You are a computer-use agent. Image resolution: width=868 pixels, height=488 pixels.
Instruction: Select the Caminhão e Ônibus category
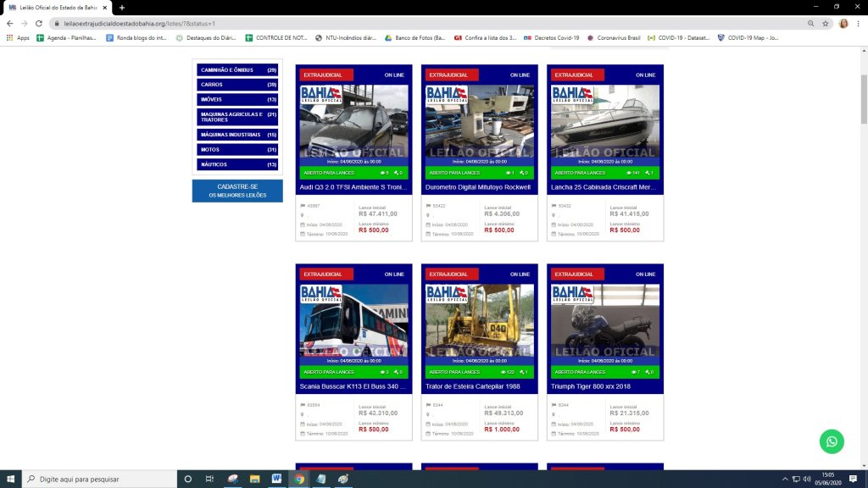point(237,70)
